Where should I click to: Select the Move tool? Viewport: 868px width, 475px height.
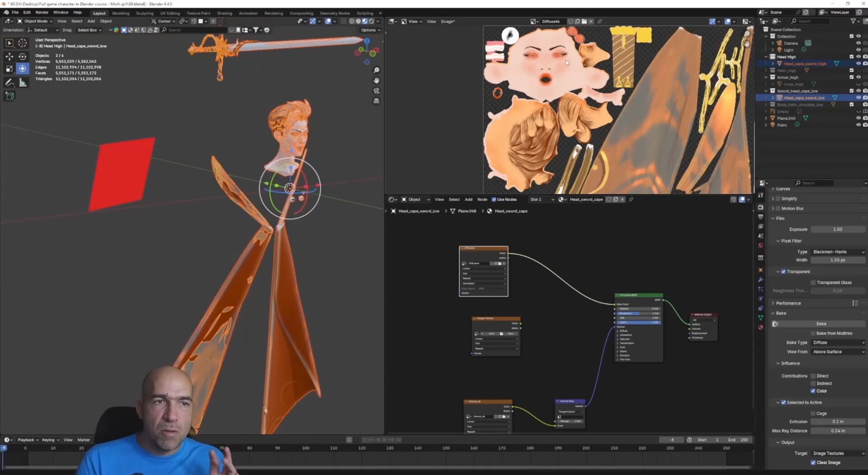(9, 56)
